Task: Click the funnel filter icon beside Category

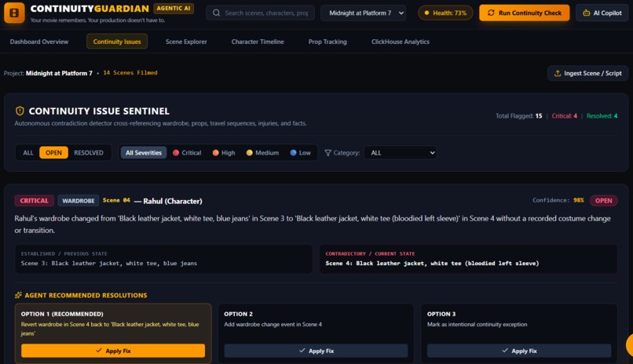Action: [x=327, y=153]
